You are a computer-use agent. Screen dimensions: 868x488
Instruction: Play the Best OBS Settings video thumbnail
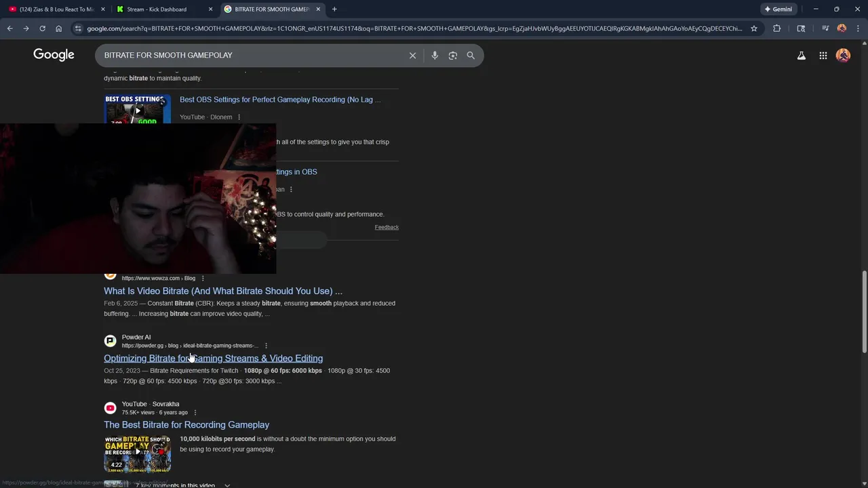[138, 109]
